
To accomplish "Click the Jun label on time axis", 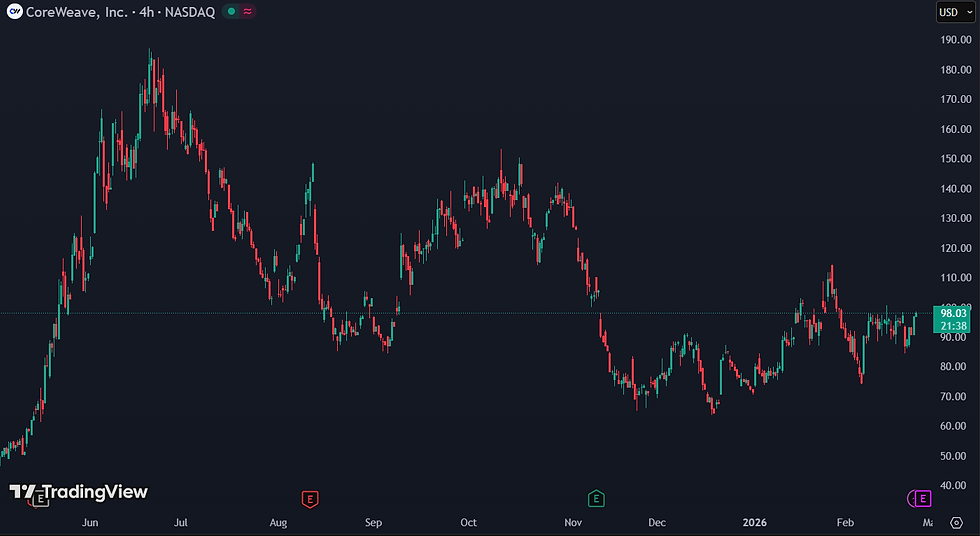I will (90, 522).
